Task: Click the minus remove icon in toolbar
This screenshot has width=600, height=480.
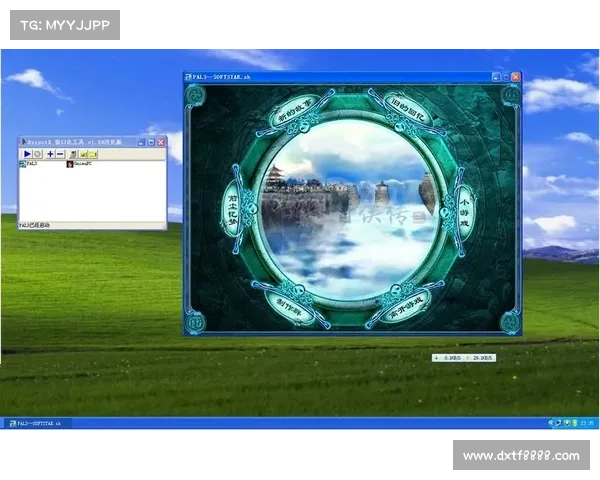Action: 60,154
